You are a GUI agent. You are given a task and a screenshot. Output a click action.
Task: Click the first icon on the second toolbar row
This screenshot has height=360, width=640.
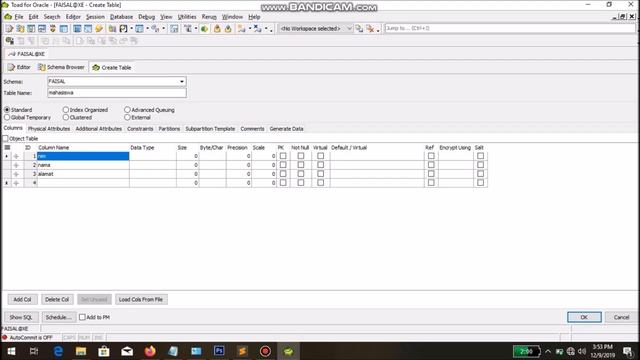(x=9, y=41)
